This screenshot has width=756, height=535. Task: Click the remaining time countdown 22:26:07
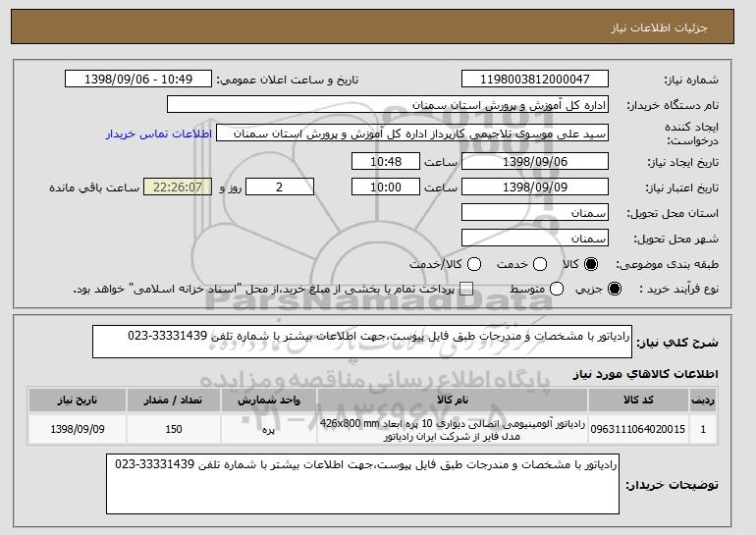coord(178,187)
